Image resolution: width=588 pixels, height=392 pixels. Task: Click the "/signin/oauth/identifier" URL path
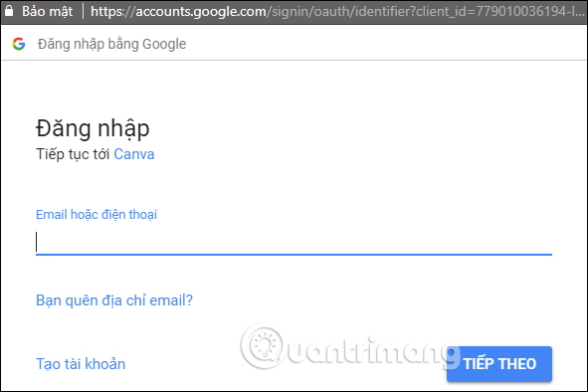340,12
